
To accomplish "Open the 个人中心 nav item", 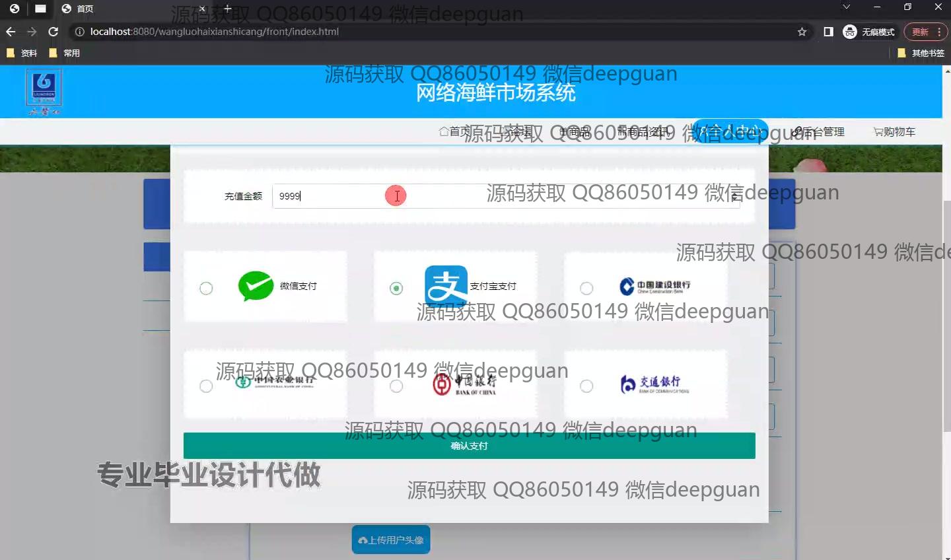I will pos(730,131).
